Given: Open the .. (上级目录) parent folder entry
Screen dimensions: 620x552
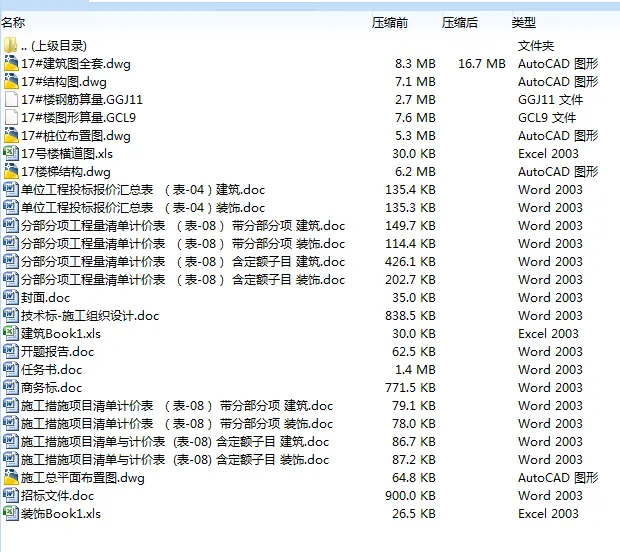Looking at the screenshot, I should coord(54,46).
